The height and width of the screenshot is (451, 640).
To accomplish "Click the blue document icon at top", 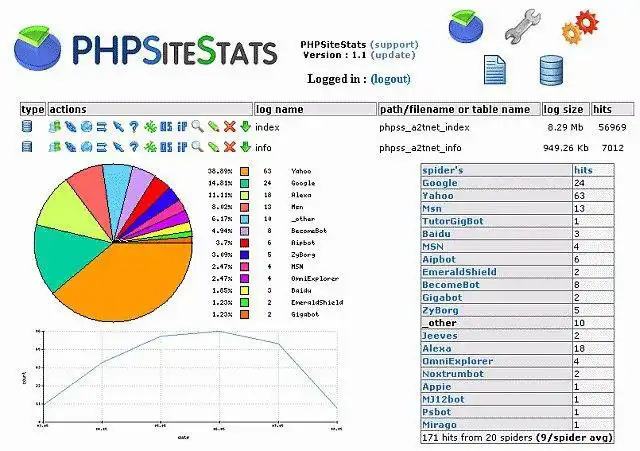I will (495, 70).
